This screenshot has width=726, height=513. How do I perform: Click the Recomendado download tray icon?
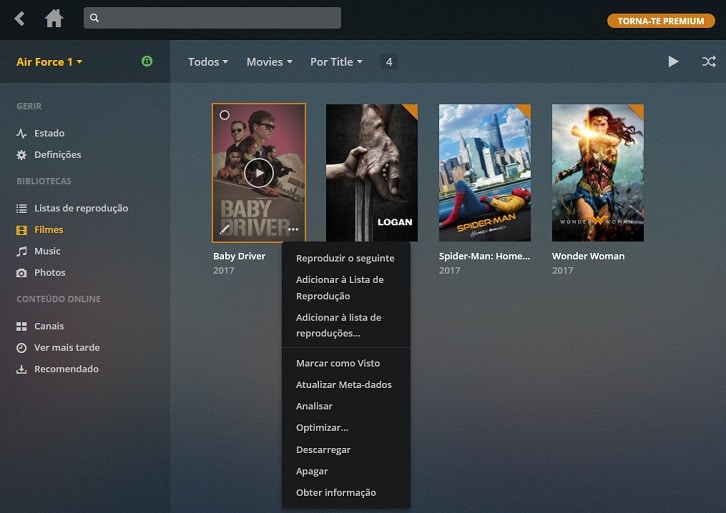(x=21, y=369)
